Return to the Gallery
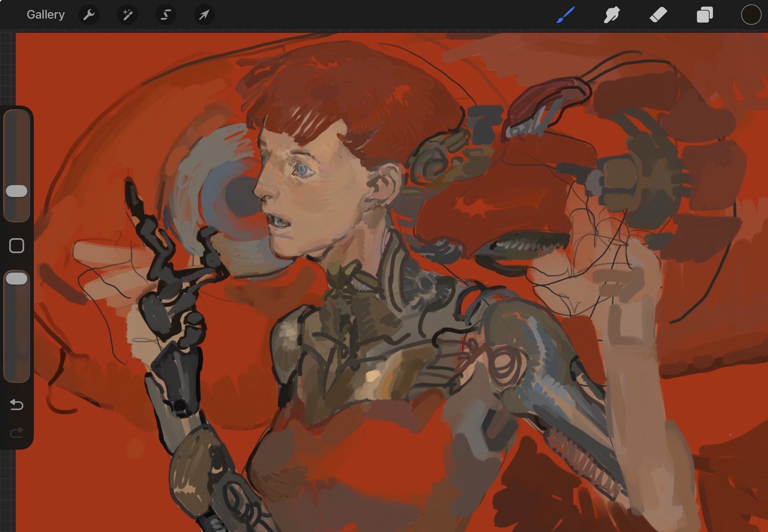The image size is (768, 532). (45, 15)
